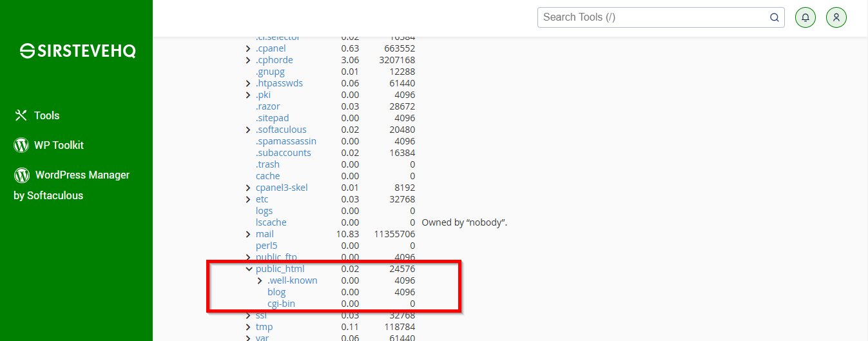Expand the mail directory chevron
The width and height of the screenshot is (868, 341).
point(249,234)
